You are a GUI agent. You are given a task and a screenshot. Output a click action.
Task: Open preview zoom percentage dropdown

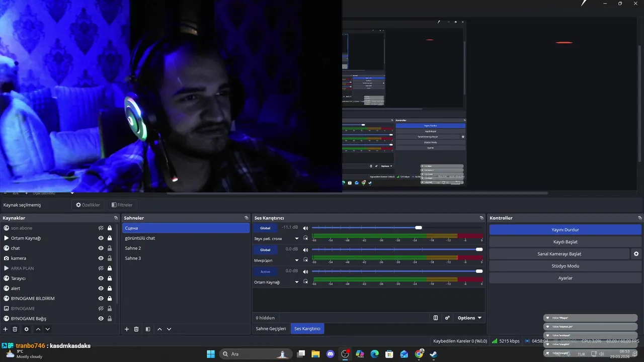click(72, 193)
